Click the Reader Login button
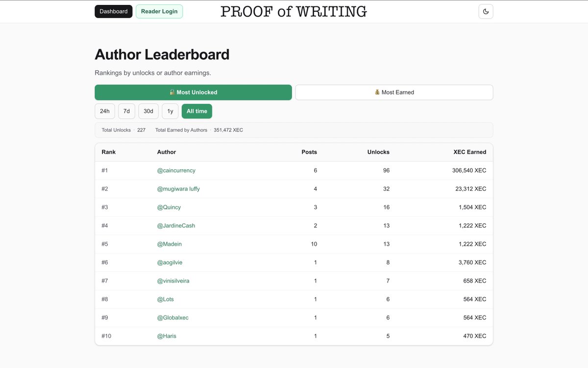 (159, 11)
